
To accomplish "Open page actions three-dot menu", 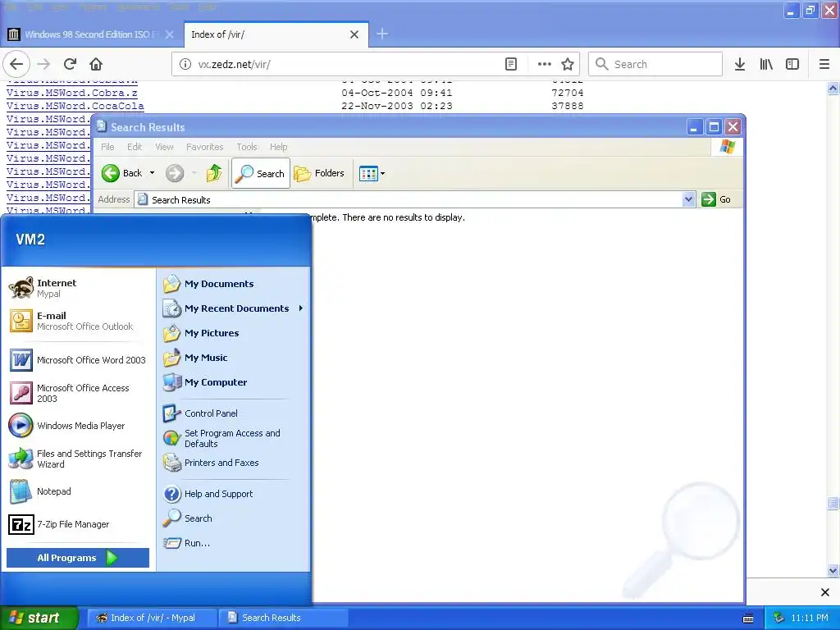I will pyautogui.click(x=545, y=64).
